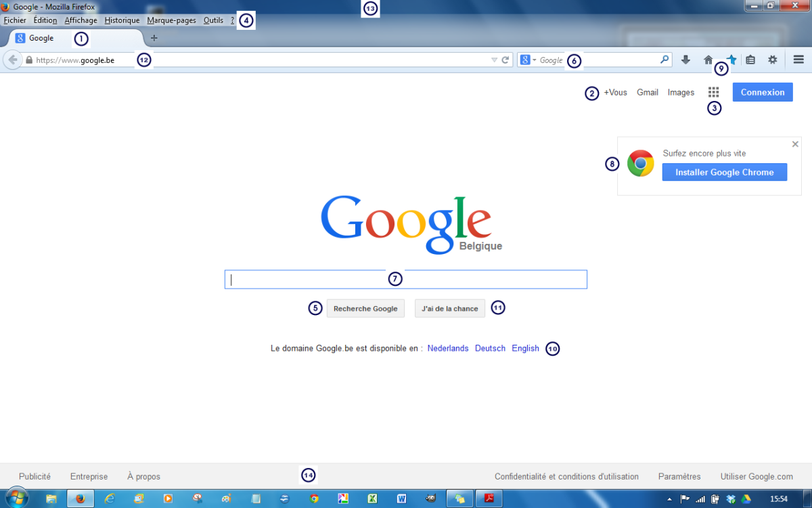Click the Publicité footer link
This screenshot has width=812, height=508.
click(x=35, y=476)
